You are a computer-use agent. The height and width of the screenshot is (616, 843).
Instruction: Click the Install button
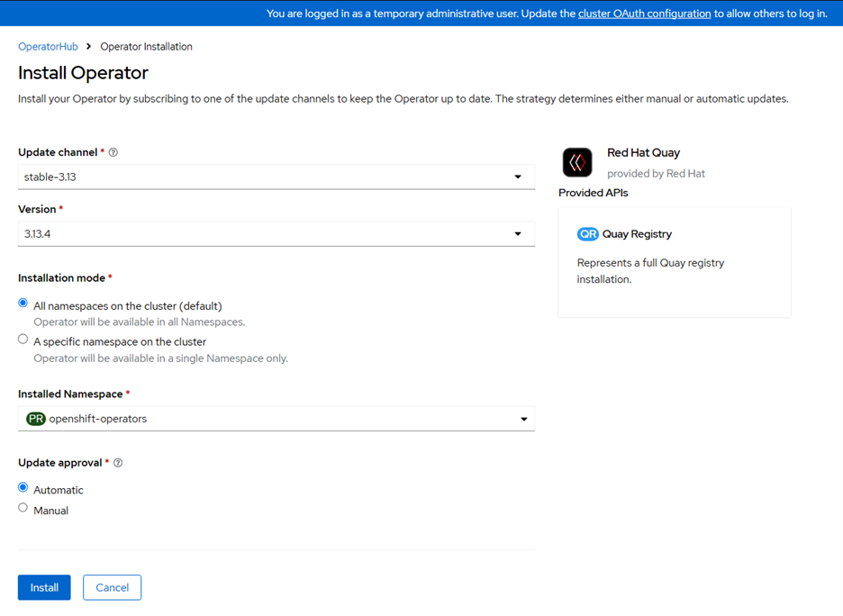(x=44, y=587)
